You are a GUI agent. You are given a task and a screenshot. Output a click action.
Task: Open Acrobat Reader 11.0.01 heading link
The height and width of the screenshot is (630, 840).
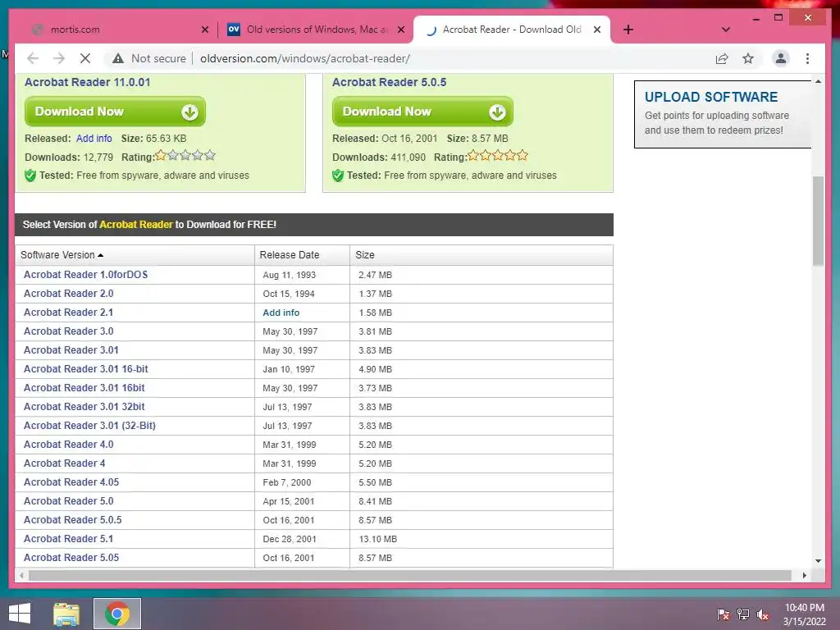[87, 82]
